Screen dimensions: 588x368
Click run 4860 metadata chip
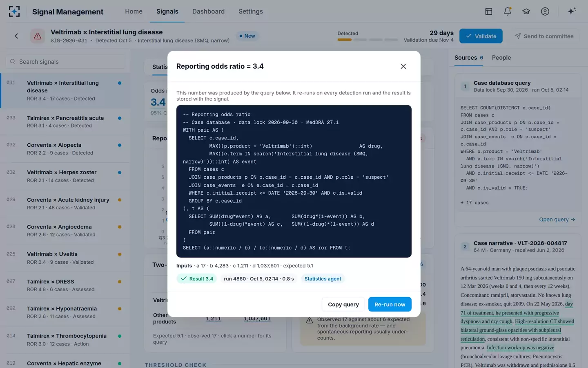[x=258, y=279]
